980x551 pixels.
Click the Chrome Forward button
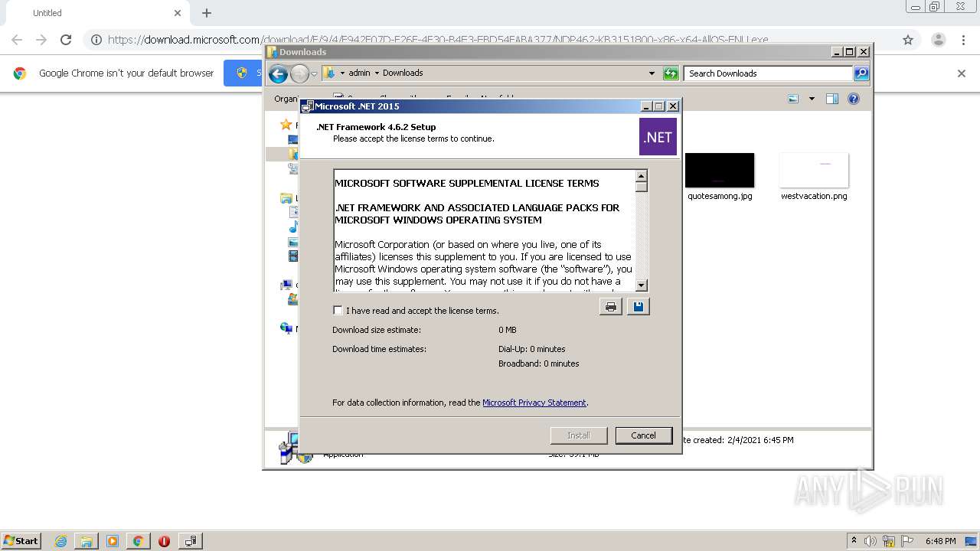(41, 40)
